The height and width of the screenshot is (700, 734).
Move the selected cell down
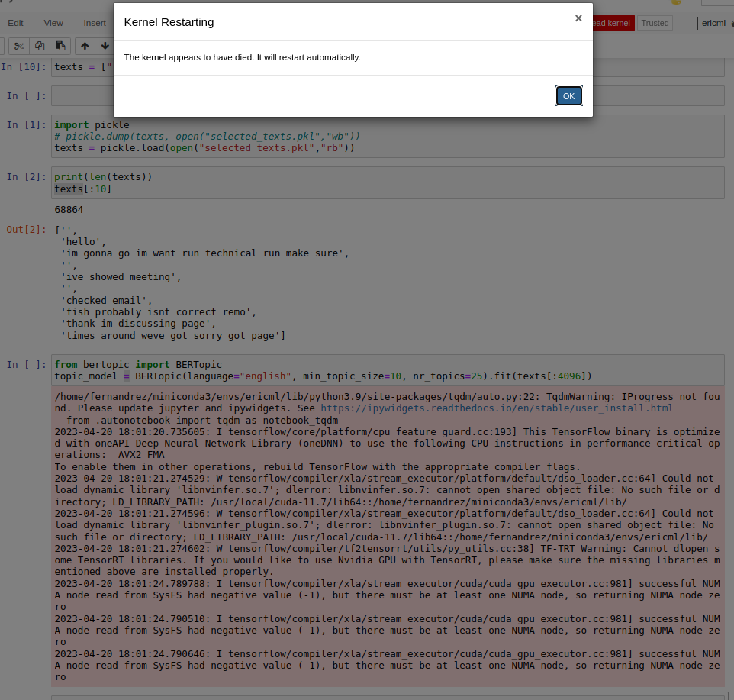coord(105,46)
